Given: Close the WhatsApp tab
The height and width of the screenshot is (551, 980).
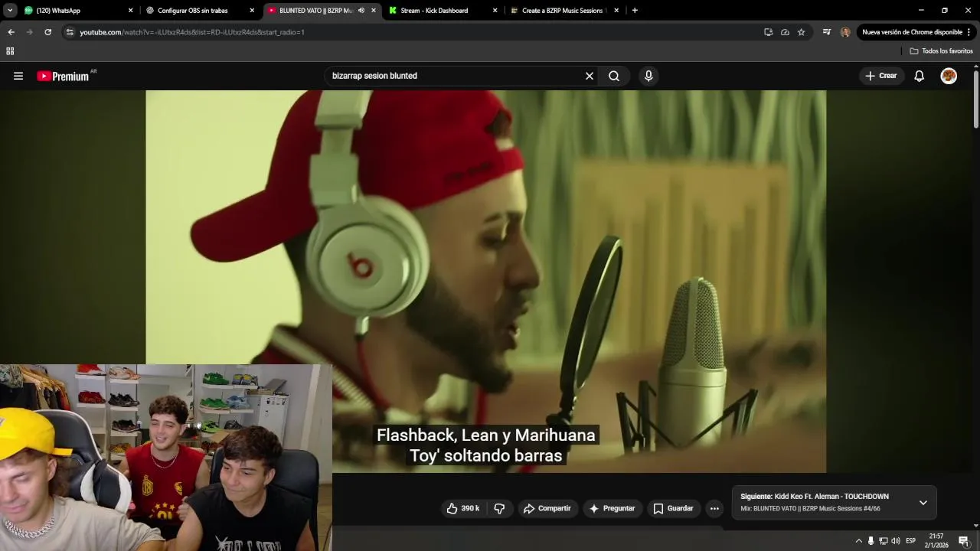Looking at the screenshot, I should [x=130, y=11].
